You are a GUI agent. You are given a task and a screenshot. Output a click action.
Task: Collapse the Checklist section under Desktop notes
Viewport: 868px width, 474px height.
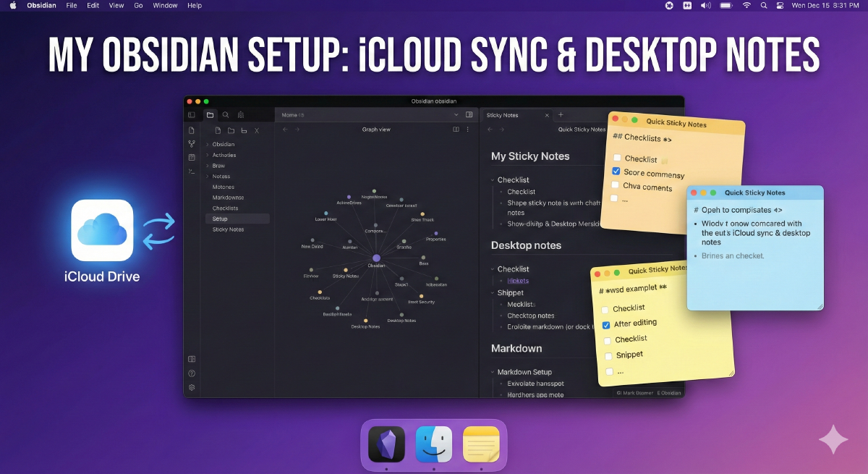point(490,268)
